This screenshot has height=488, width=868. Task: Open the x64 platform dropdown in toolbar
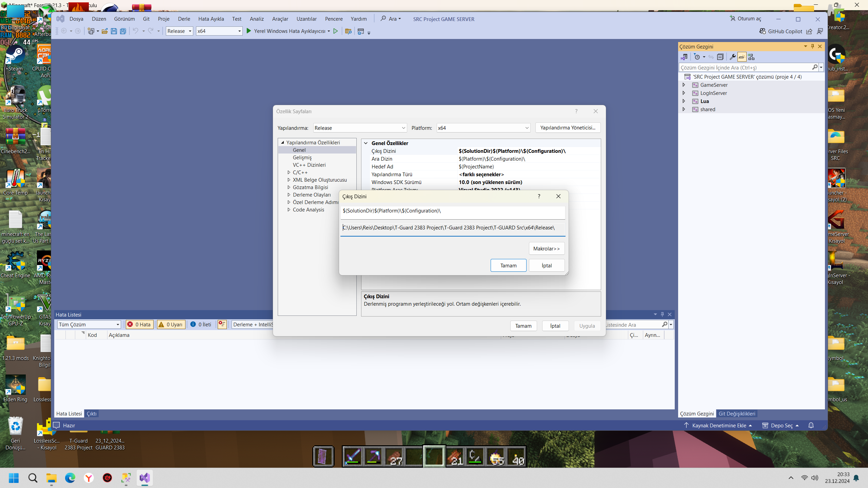click(x=219, y=31)
